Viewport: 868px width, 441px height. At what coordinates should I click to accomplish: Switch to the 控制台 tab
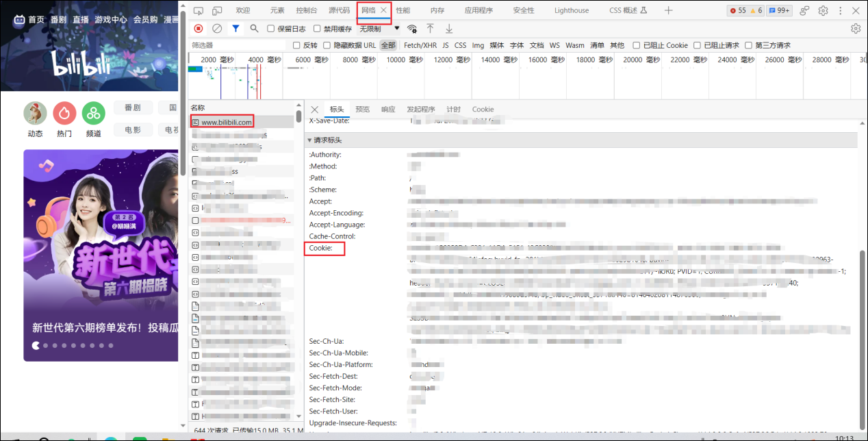pos(306,10)
